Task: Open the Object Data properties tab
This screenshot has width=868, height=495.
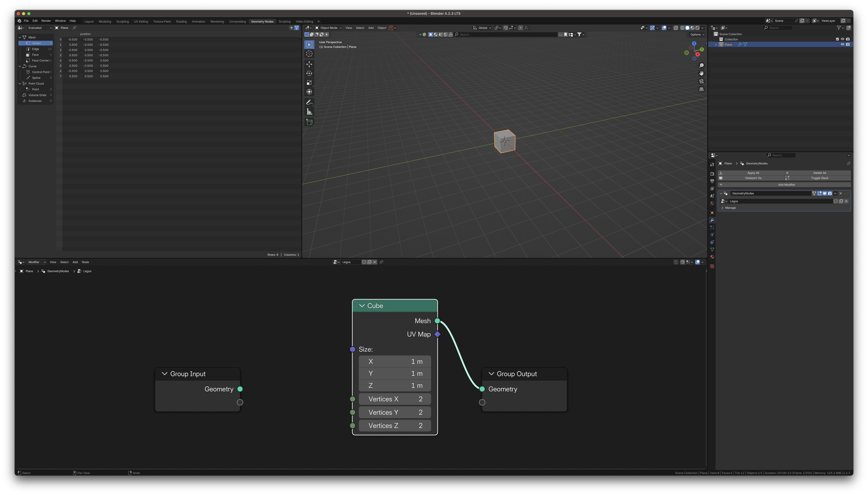Action: click(712, 250)
